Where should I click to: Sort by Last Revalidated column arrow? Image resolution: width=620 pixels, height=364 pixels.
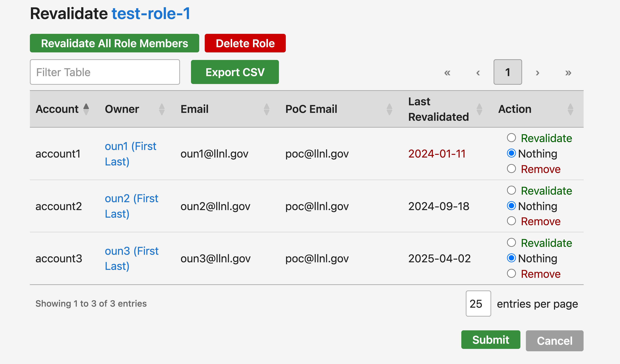[x=479, y=109]
